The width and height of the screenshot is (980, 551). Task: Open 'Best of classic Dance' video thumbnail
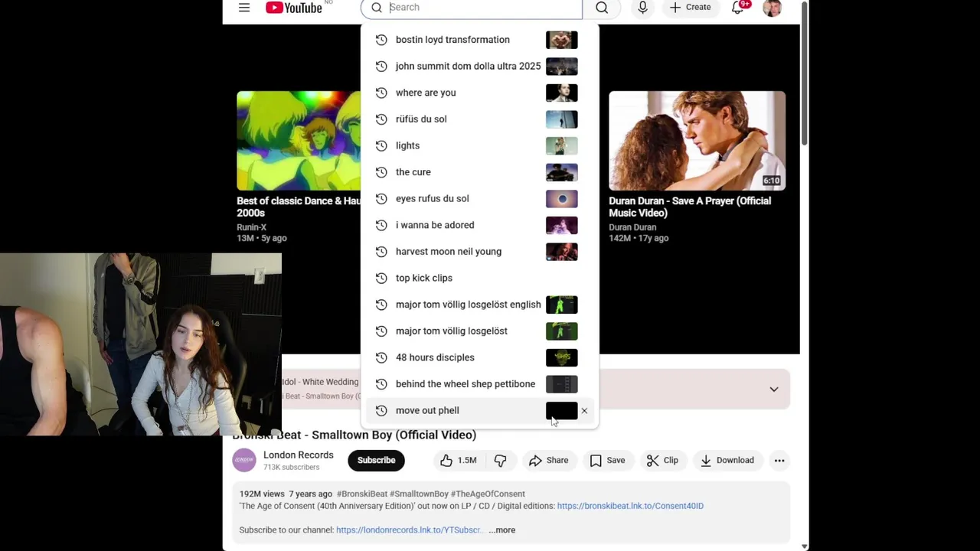click(299, 140)
